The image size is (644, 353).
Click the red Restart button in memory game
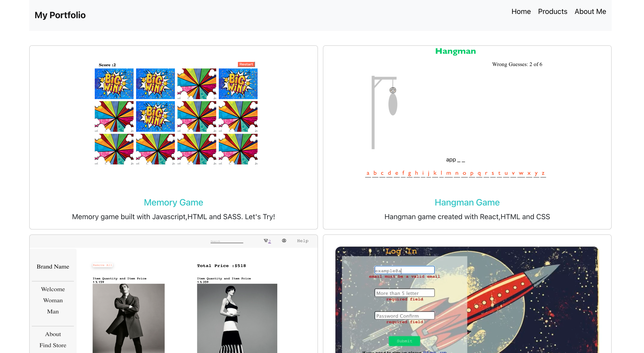246,64
